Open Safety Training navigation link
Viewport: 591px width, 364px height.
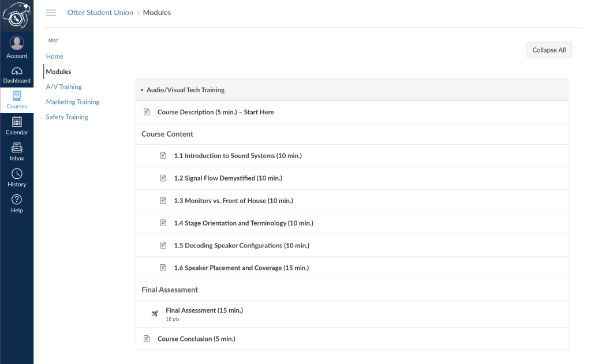point(67,117)
